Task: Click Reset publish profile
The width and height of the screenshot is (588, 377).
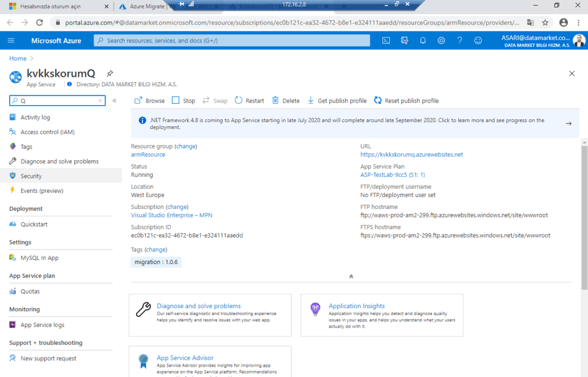Action: [x=407, y=100]
